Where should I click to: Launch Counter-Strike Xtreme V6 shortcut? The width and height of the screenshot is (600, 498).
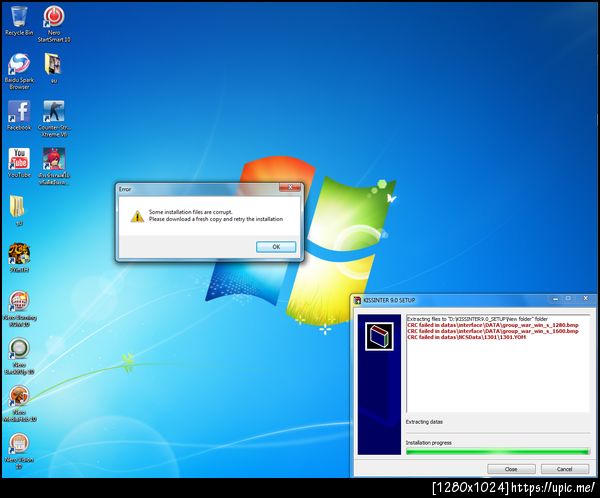pyautogui.click(x=54, y=119)
